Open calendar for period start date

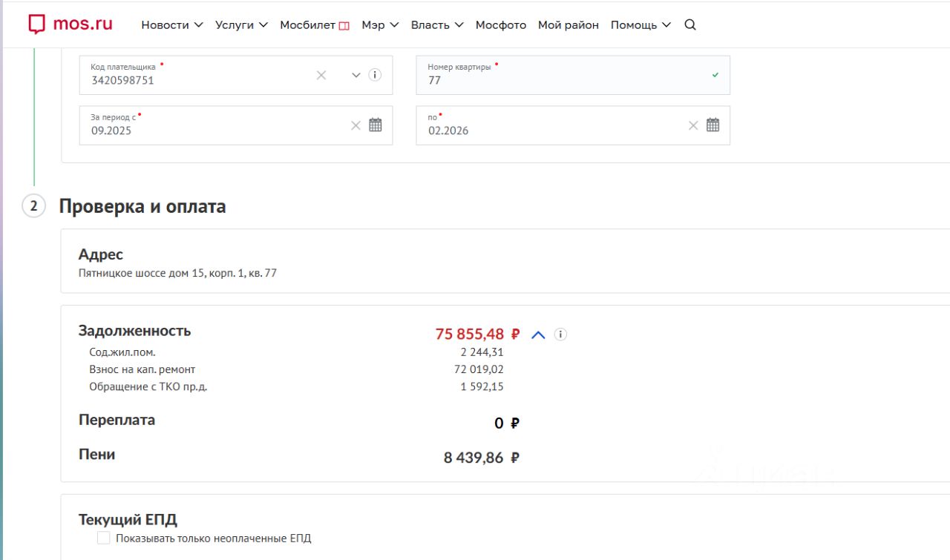pos(376,125)
